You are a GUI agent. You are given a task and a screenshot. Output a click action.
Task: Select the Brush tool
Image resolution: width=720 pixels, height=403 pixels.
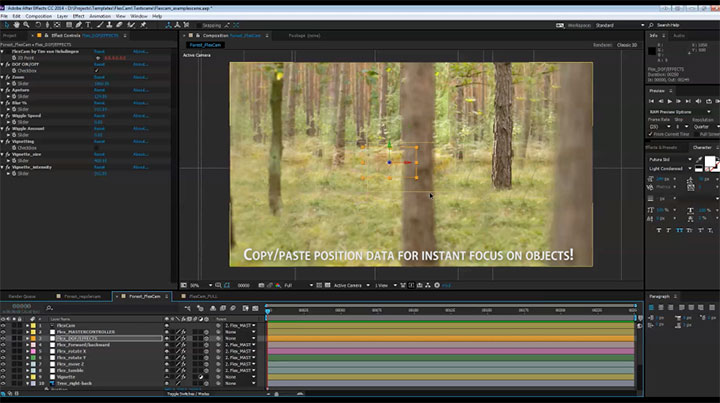click(100, 25)
